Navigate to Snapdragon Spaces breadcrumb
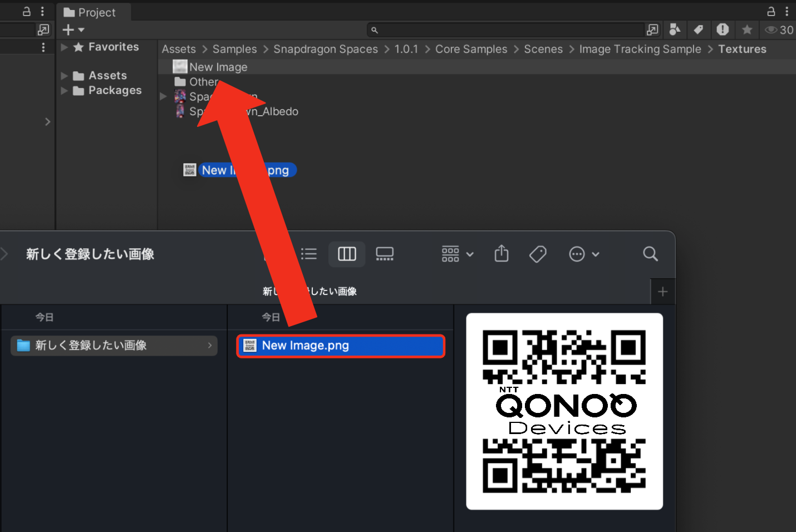The width and height of the screenshot is (796, 532). pyautogui.click(x=325, y=49)
